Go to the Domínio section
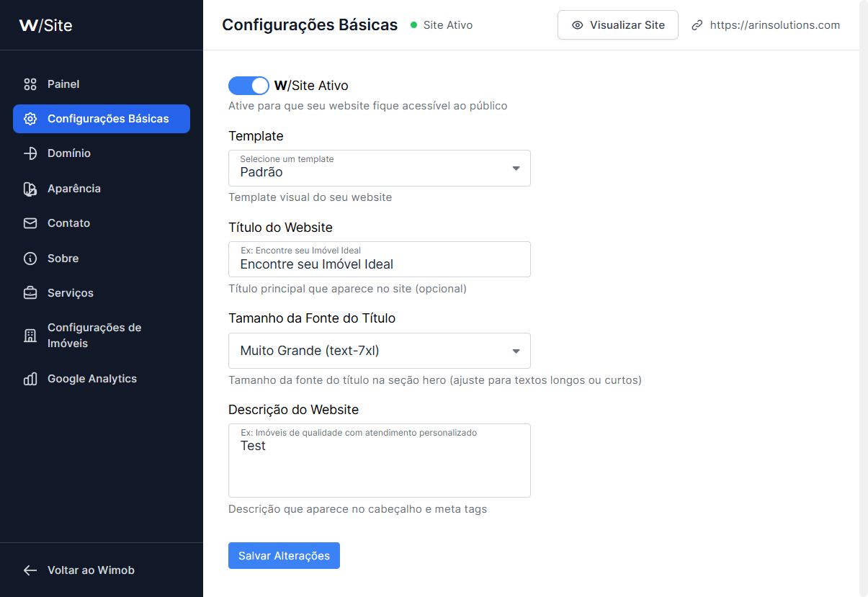Screen dimensions: 868x597 coord(102,153)
